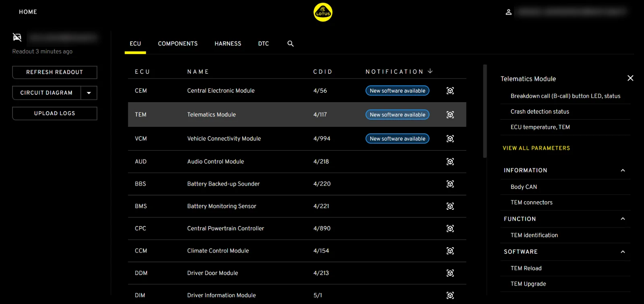Click the target icon for Audio Control Module
The image size is (644, 304).
click(450, 162)
